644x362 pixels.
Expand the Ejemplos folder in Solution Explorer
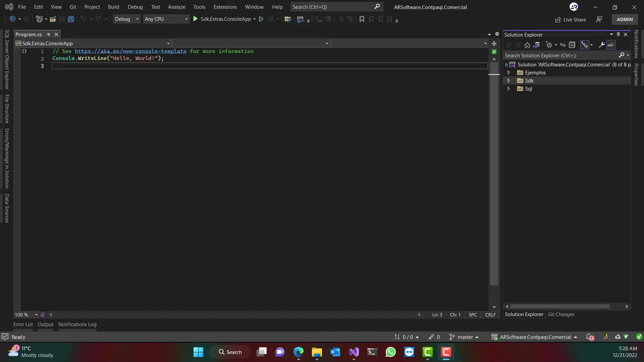pos(508,73)
